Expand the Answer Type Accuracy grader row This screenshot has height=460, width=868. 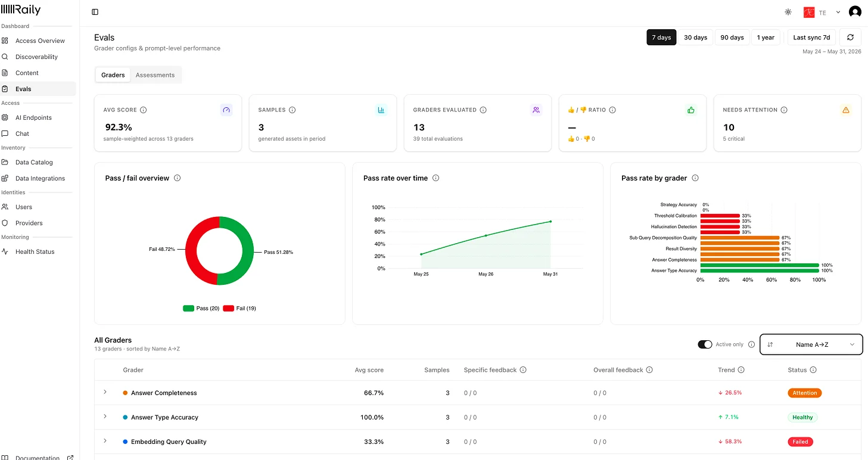[x=105, y=417]
